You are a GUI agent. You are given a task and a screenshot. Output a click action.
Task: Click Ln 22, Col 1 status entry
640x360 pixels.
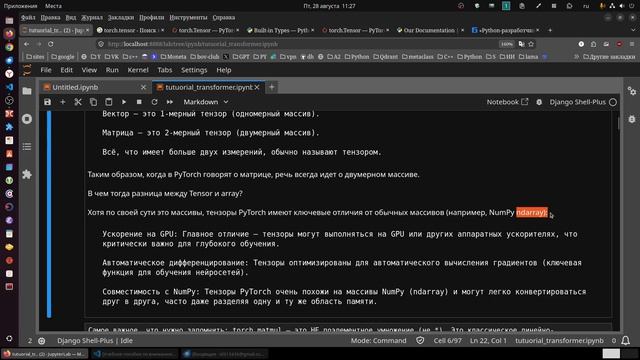click(x=488, y=340)
